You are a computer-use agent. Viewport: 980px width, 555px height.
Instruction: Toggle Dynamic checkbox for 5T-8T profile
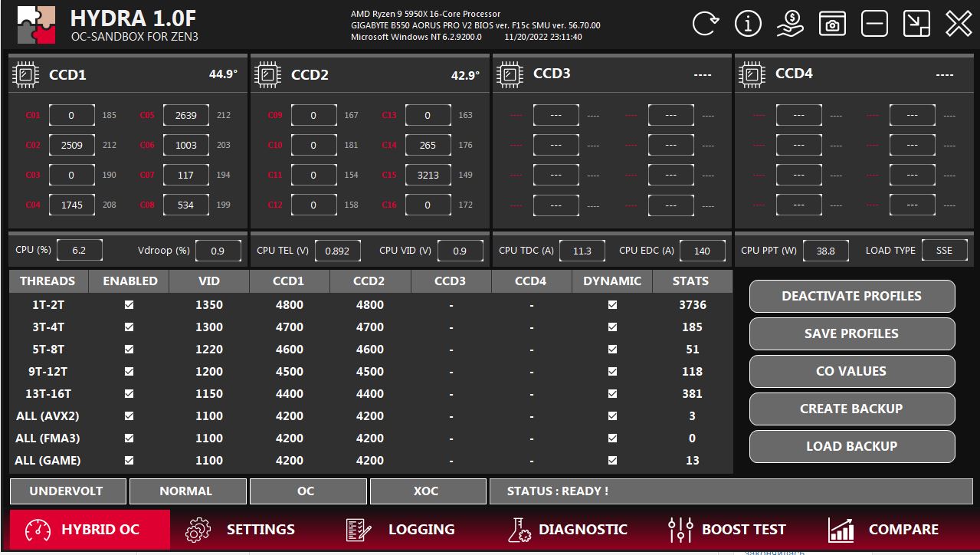(x=612, y=349)
